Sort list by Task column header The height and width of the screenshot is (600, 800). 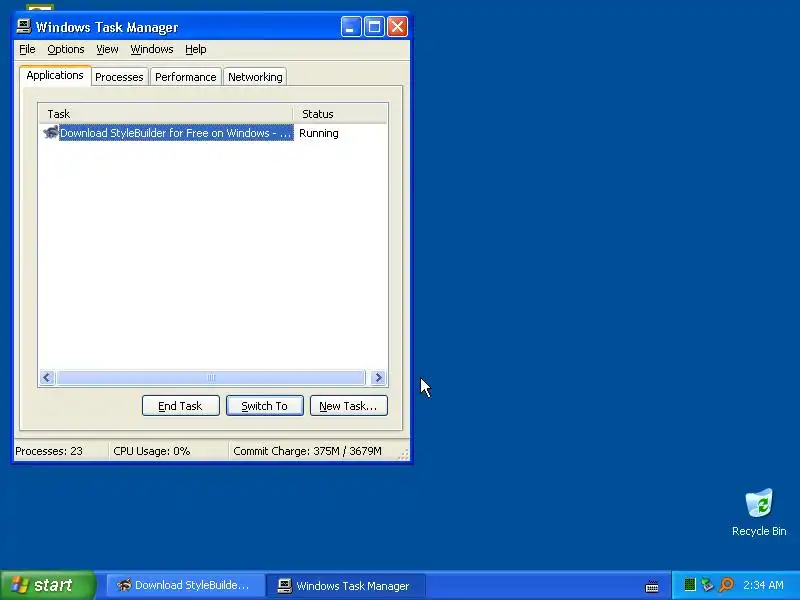pyautogui.click(x=166, y=114)
